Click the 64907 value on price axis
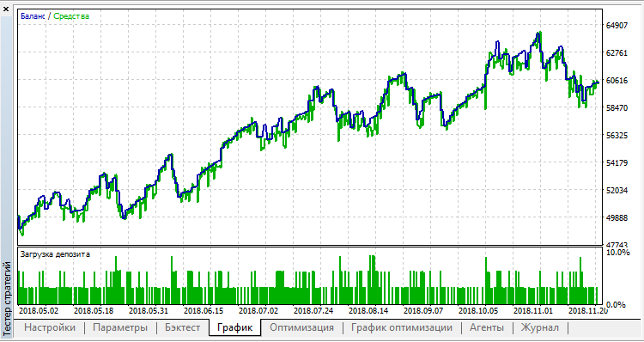The height and width of the screenshot is (342, 644). 617,26
